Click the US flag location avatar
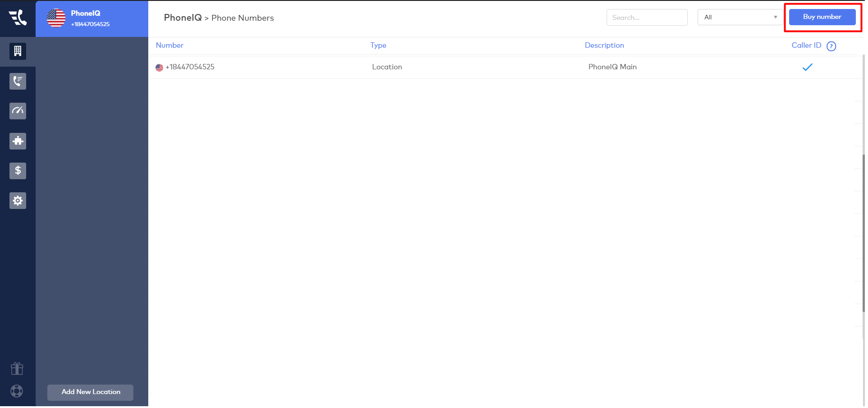868x408 pixels. coord(56,18)
